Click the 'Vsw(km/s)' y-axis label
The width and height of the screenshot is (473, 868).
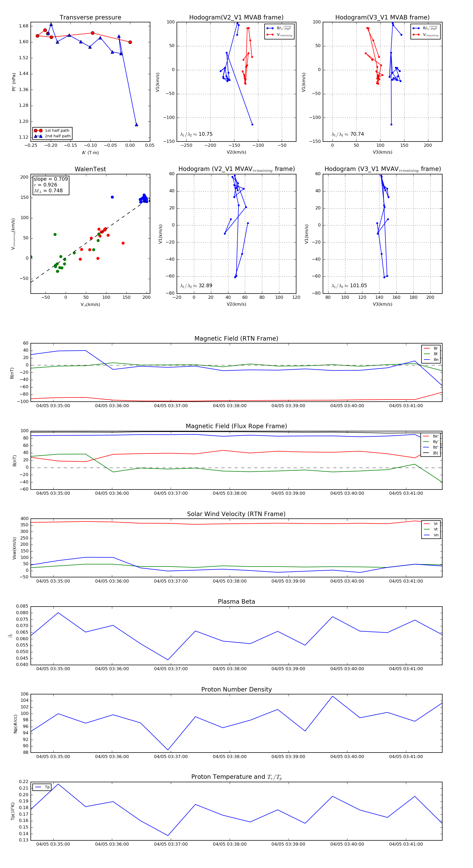(14, 548)
